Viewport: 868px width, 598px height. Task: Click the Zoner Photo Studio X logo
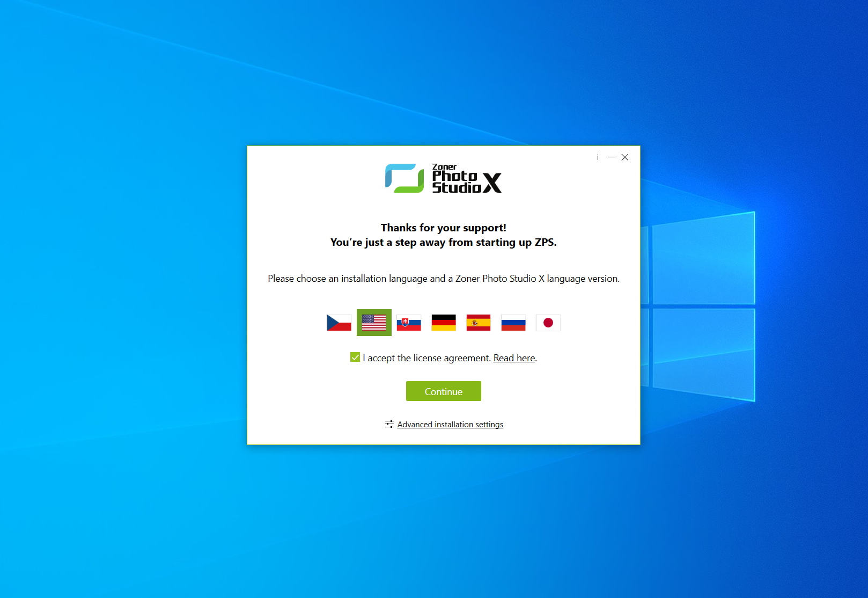[x=443, y=179]
